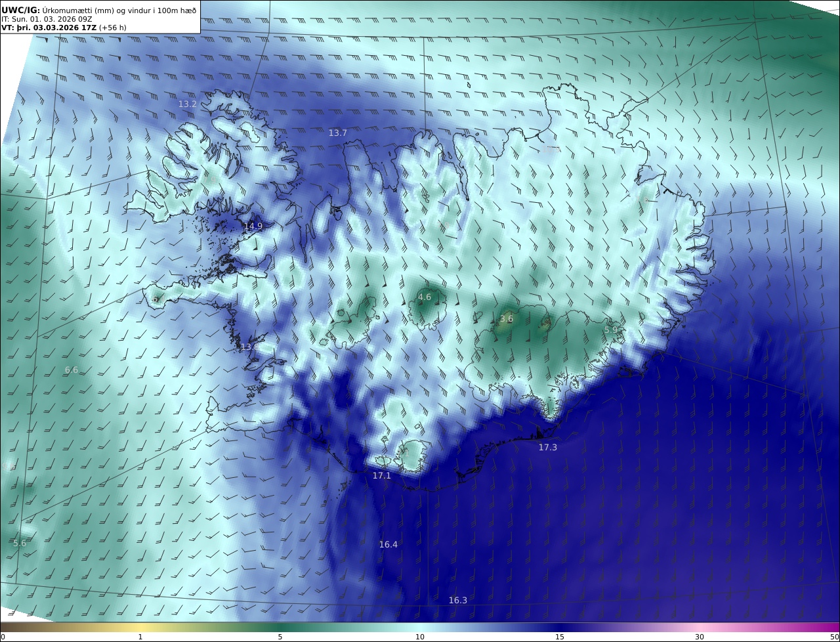Click the map title starting with 'UWC/IG: Úrkomumætti (mm)'
Viewport: 840px width, 642px height.
pos(98,10)
